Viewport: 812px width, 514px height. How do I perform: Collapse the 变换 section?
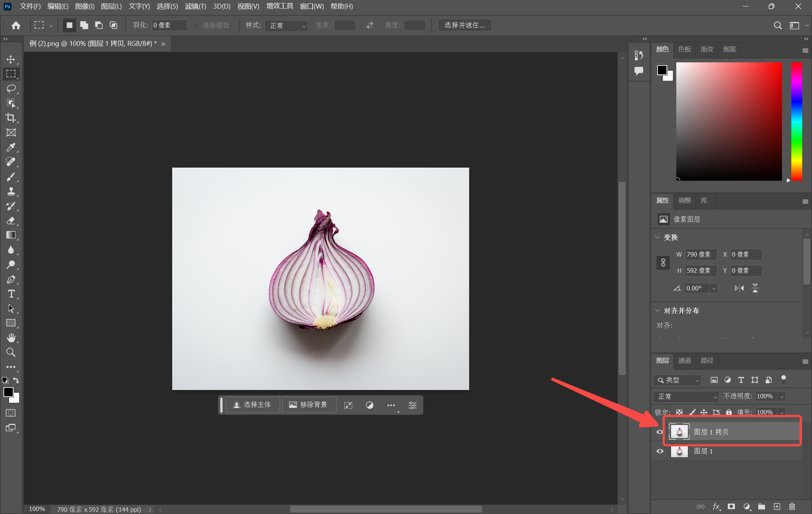[657, 237]
